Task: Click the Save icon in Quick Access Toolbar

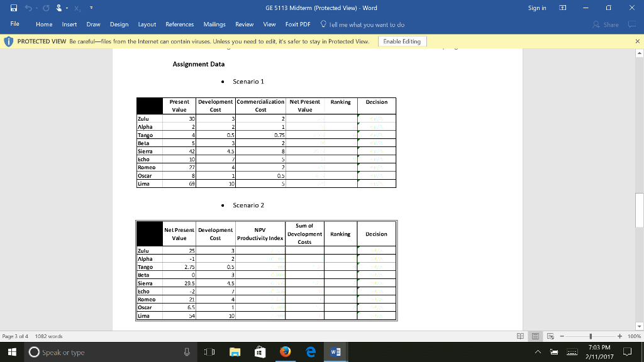Action: point(13,9)
